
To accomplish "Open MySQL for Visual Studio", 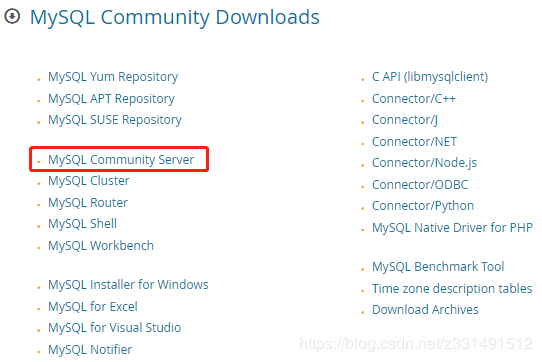I will coord(115,328).
